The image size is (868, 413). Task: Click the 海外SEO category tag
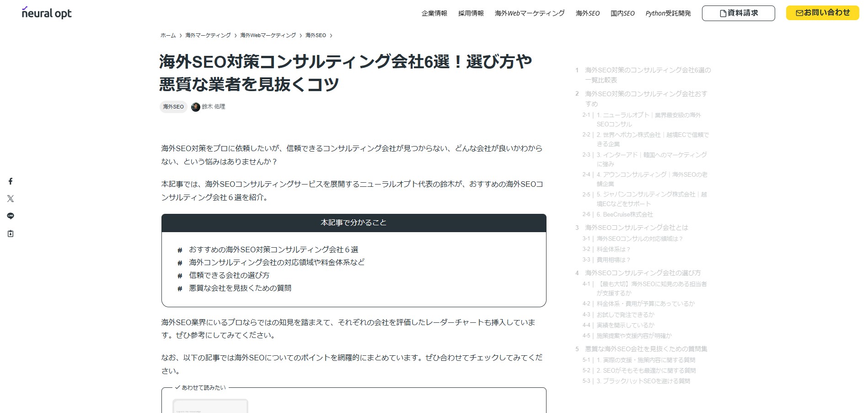[x=173, y=107]
